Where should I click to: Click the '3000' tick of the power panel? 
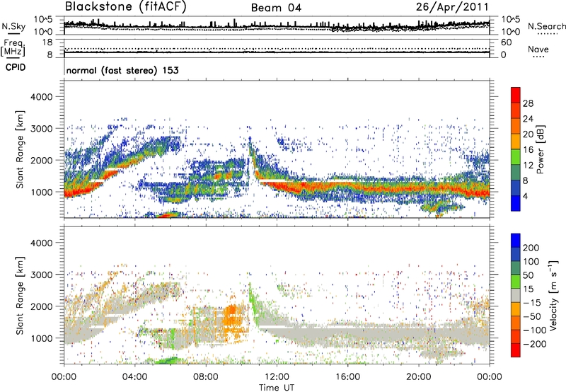click(41, 129)
